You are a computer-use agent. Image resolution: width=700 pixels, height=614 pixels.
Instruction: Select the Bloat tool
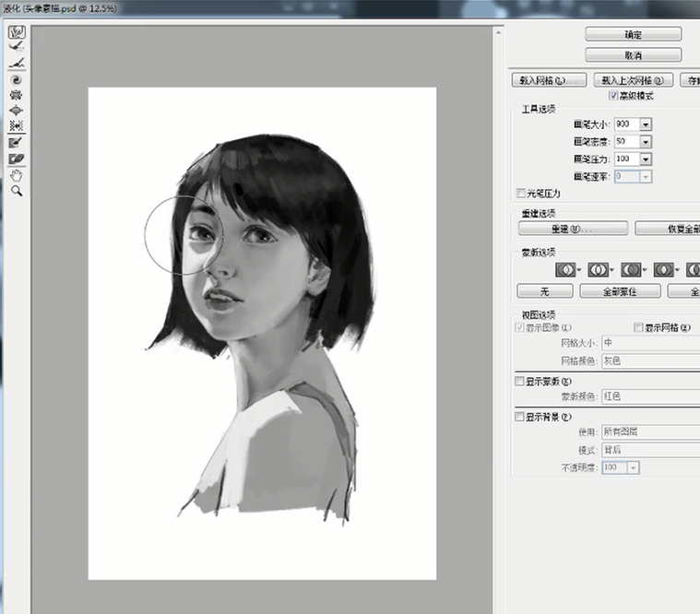16,110
